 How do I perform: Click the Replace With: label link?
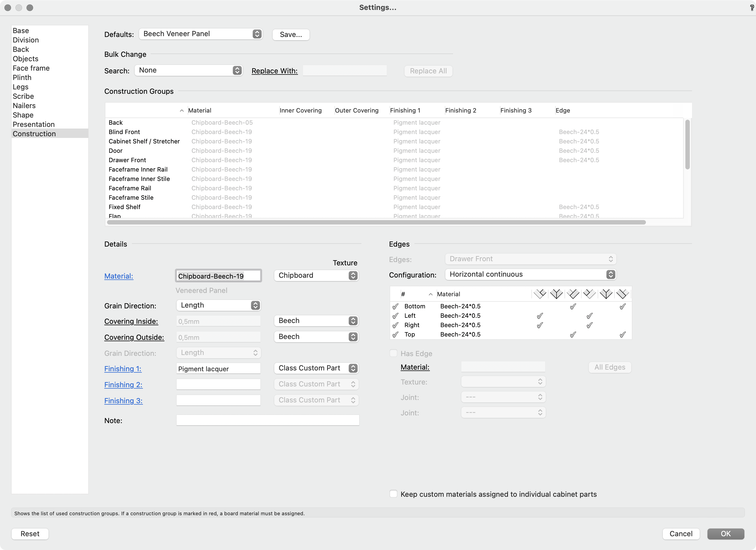(274, 71)
